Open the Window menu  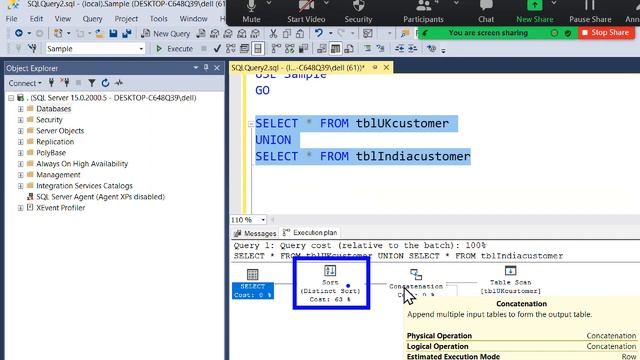[193, 19]
